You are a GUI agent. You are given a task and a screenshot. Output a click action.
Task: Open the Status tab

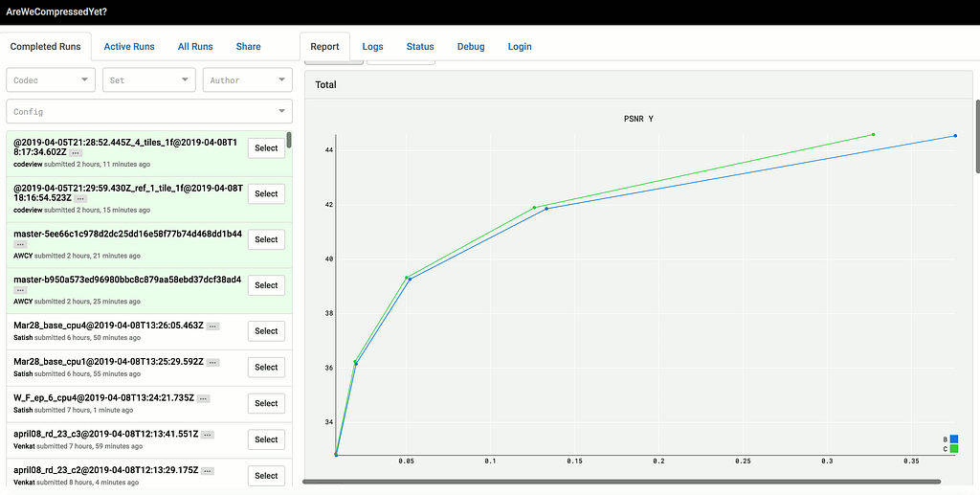[420, 46]
